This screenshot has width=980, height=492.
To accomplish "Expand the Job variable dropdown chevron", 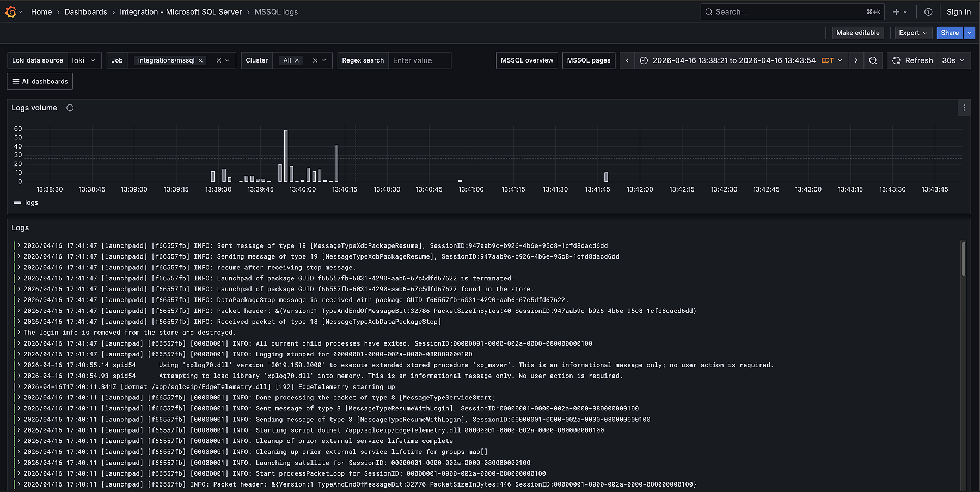I will click(x=228, y=60).
